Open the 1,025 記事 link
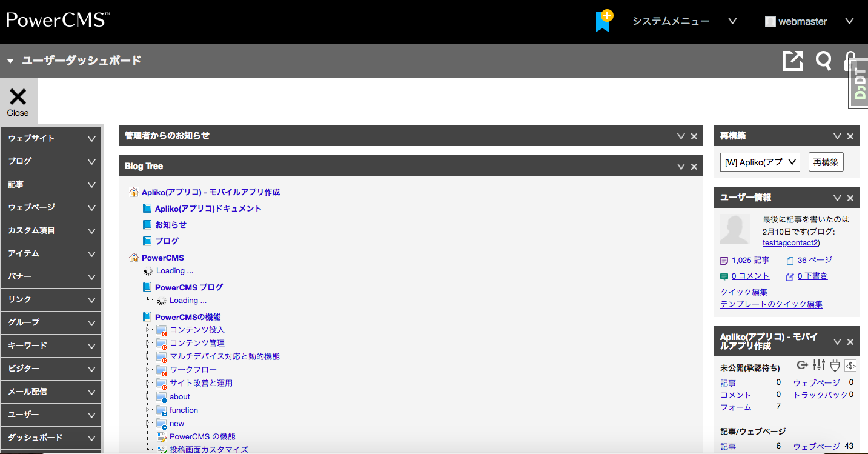 [750, 261]
